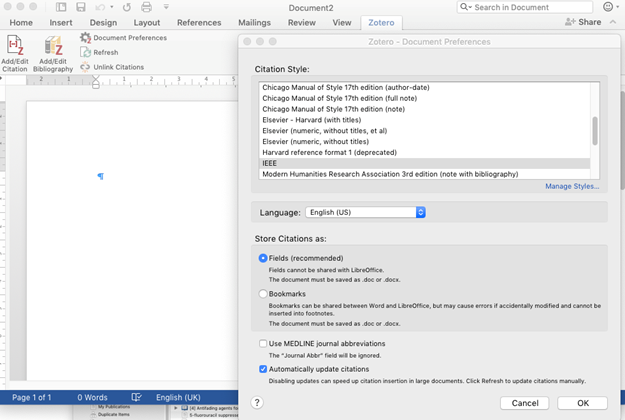Open the Language dropdown English (US)
The width and height of the screenshot is (625, 420).
tap(366, 212)
